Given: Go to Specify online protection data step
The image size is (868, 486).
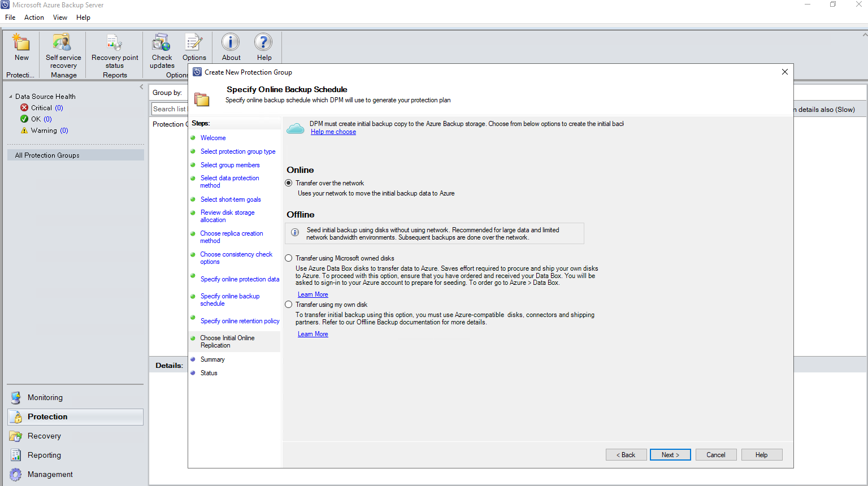Looking at the screenshot, I should pyautogui.click(x=240, y=279).
